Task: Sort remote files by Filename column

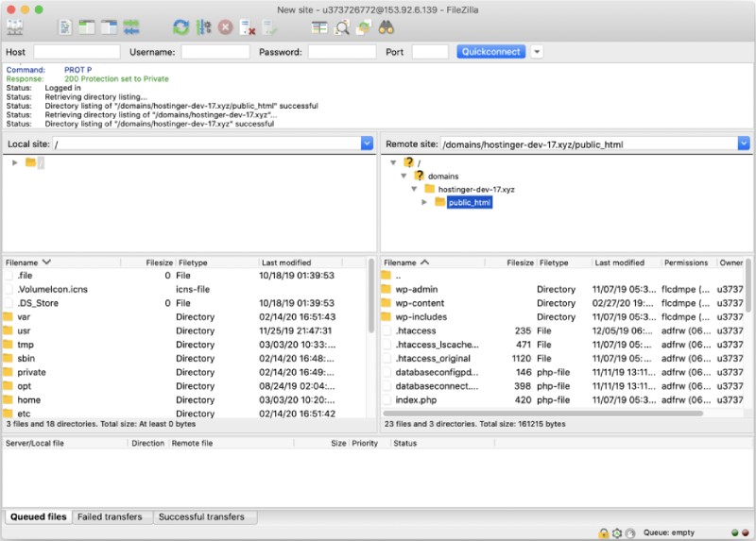Action: (433, 262)
